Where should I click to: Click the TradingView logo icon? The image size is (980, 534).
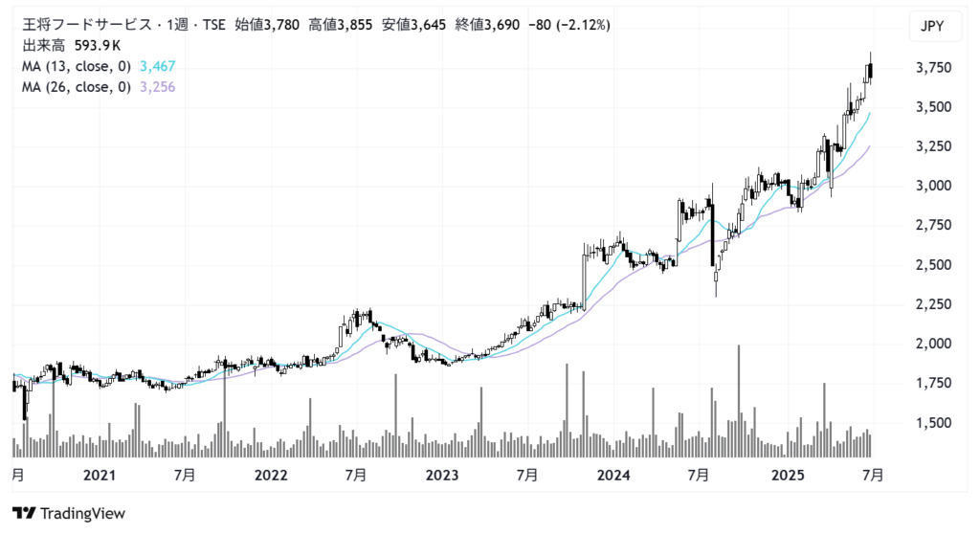[x=24, y=513]
